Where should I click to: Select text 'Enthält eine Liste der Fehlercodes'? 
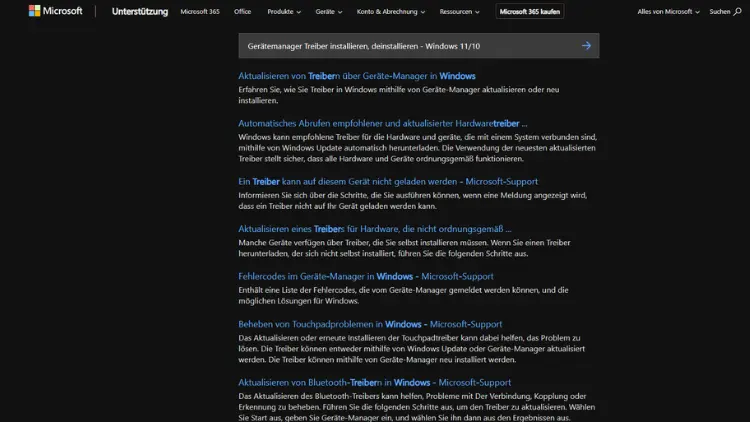(x=297, y=290)
